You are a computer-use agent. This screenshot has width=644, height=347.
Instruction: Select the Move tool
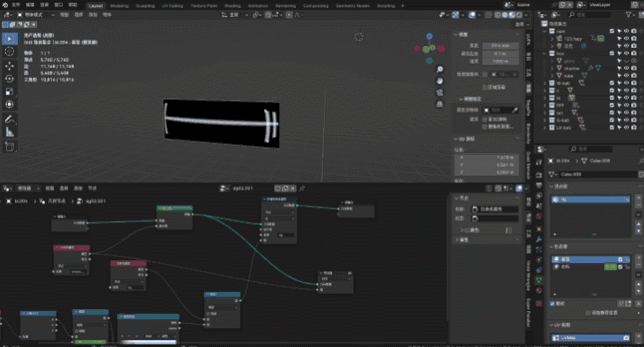(10, 66)
